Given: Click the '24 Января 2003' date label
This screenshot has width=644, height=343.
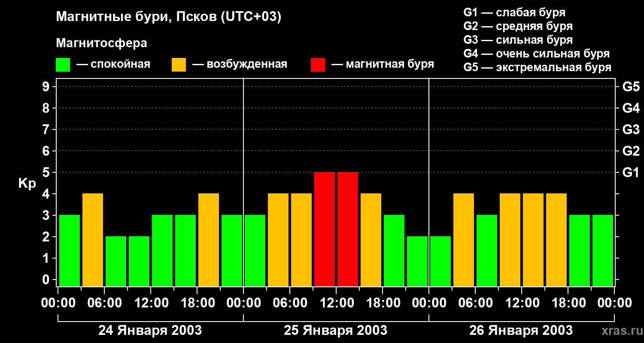Looking at the screenshot, I should (150, 331).
